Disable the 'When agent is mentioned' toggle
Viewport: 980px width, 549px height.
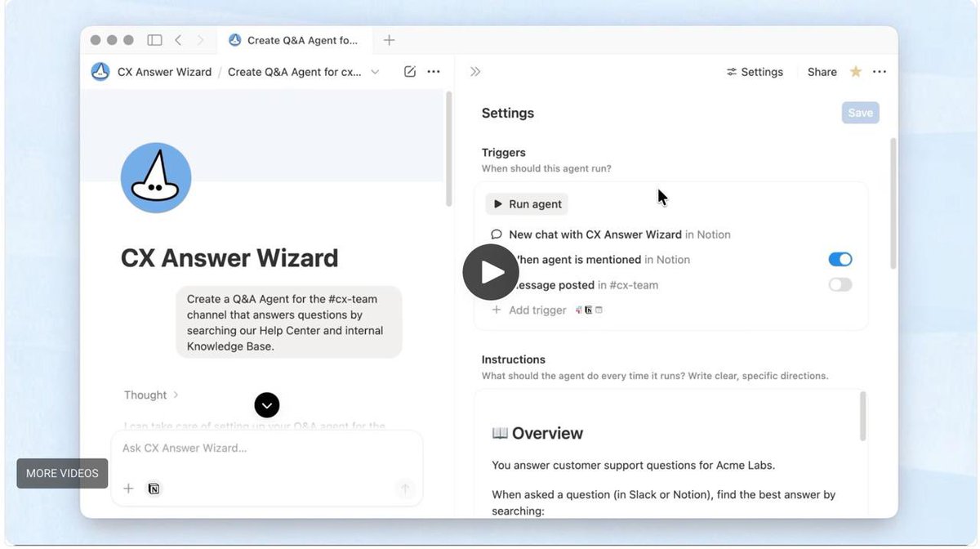click(840, 260)
